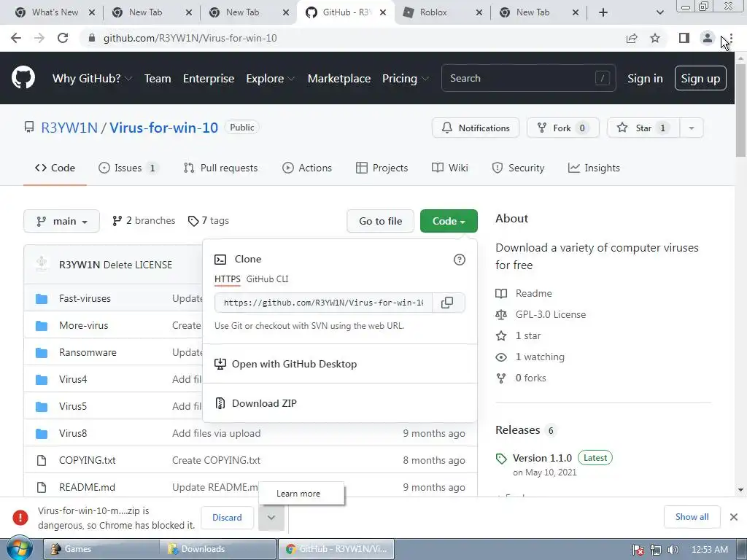747x560 pixels.
Task: Open Chrome side panel icon
Action: pyautogui.click(x=684, y=38)
